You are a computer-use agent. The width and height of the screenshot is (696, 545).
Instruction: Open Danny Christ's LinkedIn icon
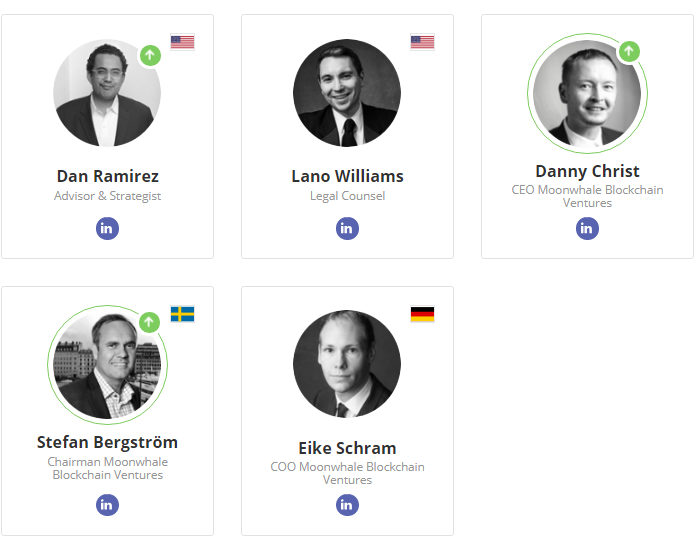587,228
